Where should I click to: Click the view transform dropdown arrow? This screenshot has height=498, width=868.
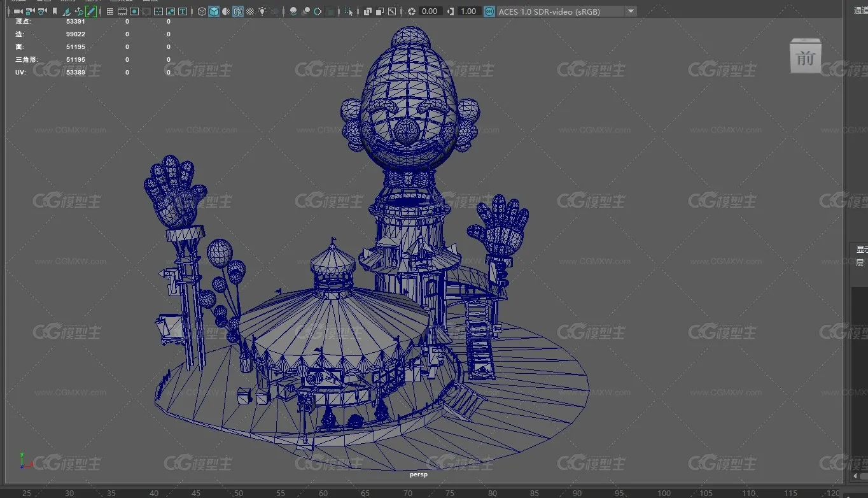click(631, 11)
